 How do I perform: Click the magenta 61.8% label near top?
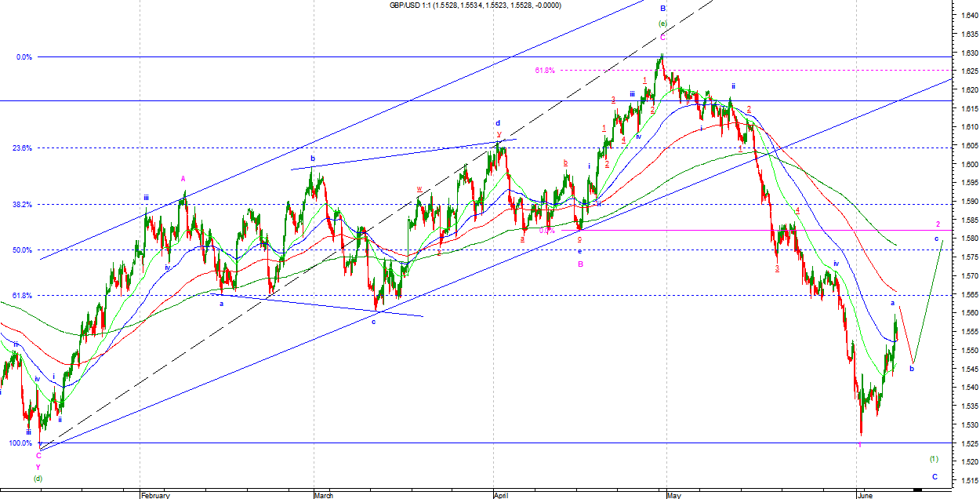tap(545, 71)
